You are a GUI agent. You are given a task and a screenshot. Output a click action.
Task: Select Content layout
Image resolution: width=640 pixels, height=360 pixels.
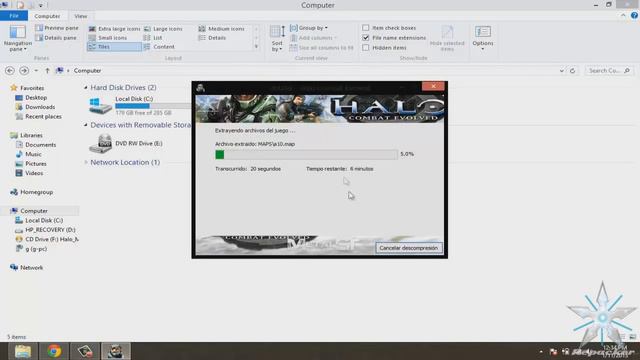click(x=159, y=47)
